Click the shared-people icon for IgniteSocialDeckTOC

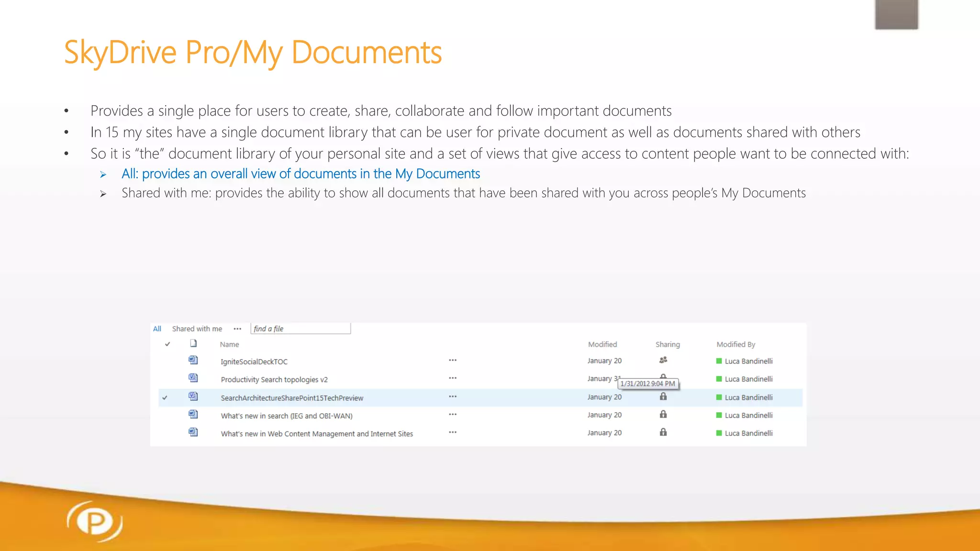(663, 360)
